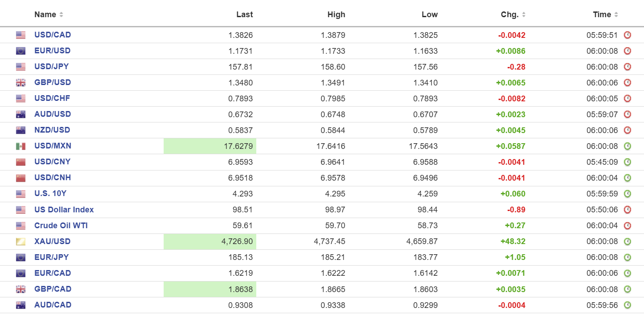Click the gold bar icon beside XAU/USD
This screenshot has height=315, width=644.
click(21, 241)
